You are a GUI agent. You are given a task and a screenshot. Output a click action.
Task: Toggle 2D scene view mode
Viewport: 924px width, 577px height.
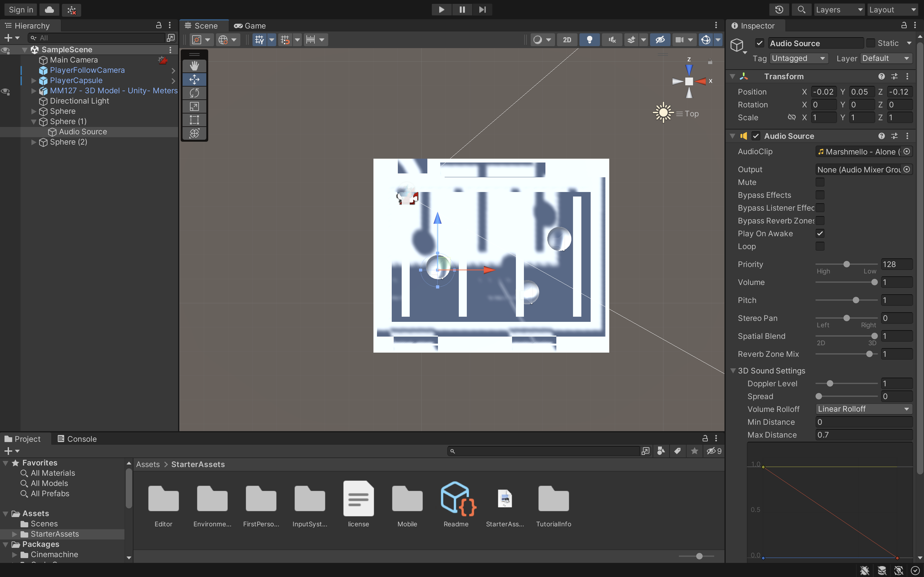[567, 40]
